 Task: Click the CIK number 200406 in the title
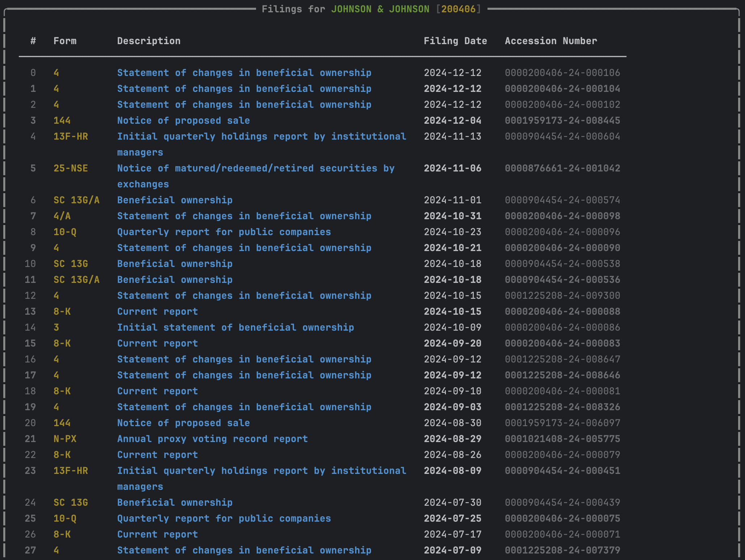(x=458, y=9)
